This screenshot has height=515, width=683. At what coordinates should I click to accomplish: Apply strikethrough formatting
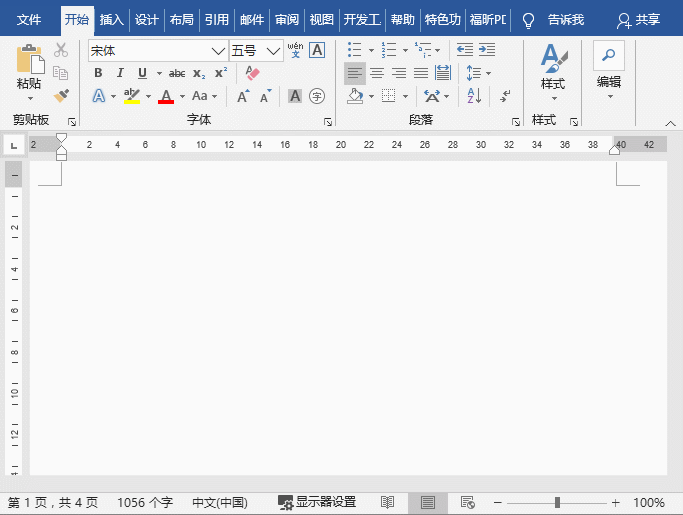[x=177, y=73]
